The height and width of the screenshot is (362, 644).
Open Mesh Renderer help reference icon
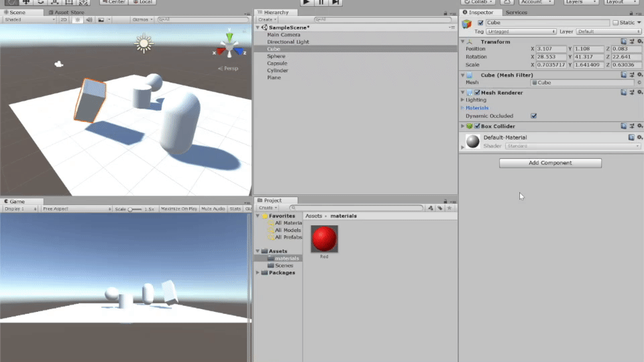[x=623, y=93]
